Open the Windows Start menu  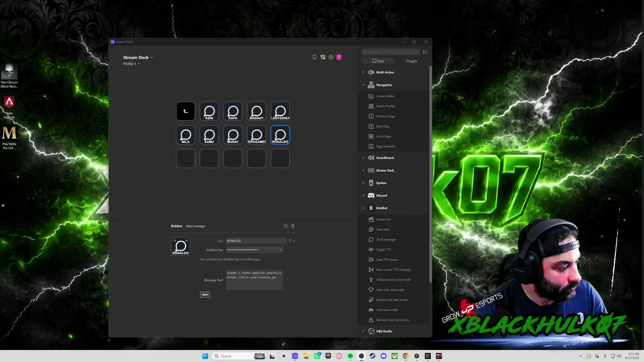click(205, 356)
